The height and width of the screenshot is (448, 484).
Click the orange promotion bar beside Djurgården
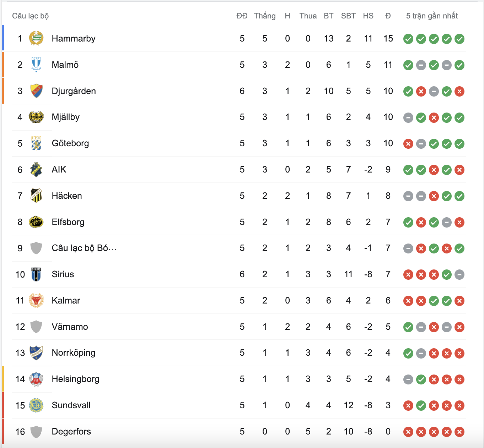3,91
